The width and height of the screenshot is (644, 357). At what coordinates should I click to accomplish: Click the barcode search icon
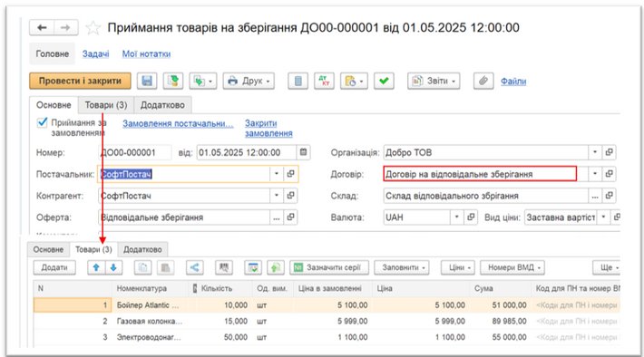point(224,267)
